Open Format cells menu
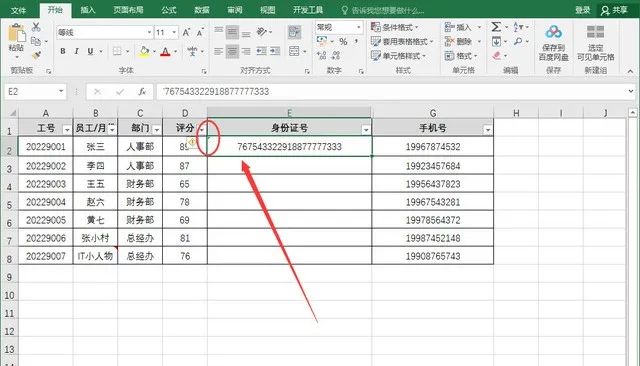 pyautogui.click(x=461, y=55)
